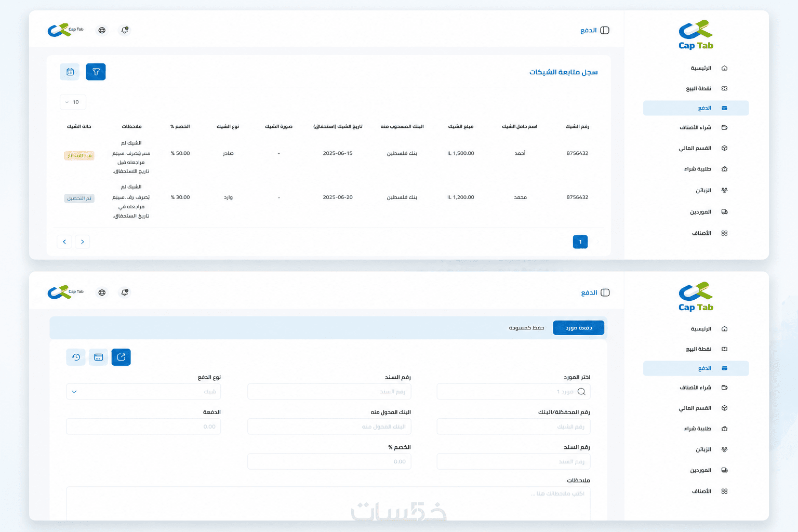The width and height of the screenshot is (798, 532).
Task: Open the rows-per-page dropdown showing 10
Action: click(73, 102)
